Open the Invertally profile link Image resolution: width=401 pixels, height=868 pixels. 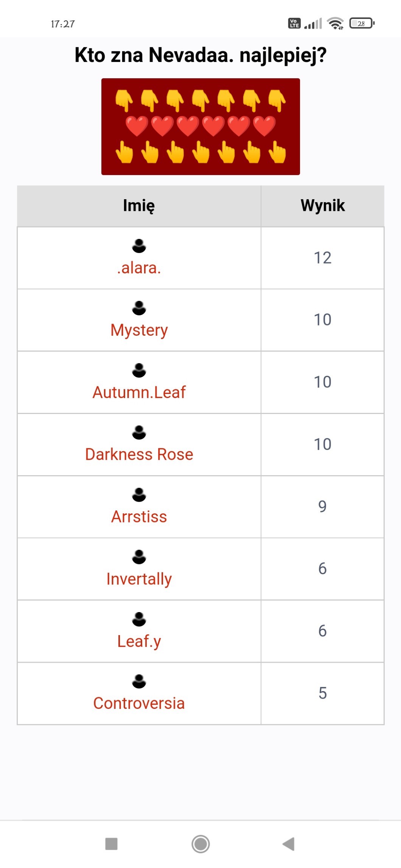pyautogui.click(x=139, y=579)
